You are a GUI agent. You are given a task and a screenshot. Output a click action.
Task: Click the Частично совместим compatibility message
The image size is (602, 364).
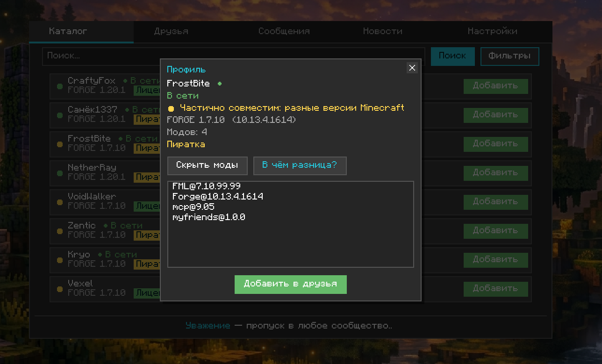pyautogui.click(x=292, y=108)
